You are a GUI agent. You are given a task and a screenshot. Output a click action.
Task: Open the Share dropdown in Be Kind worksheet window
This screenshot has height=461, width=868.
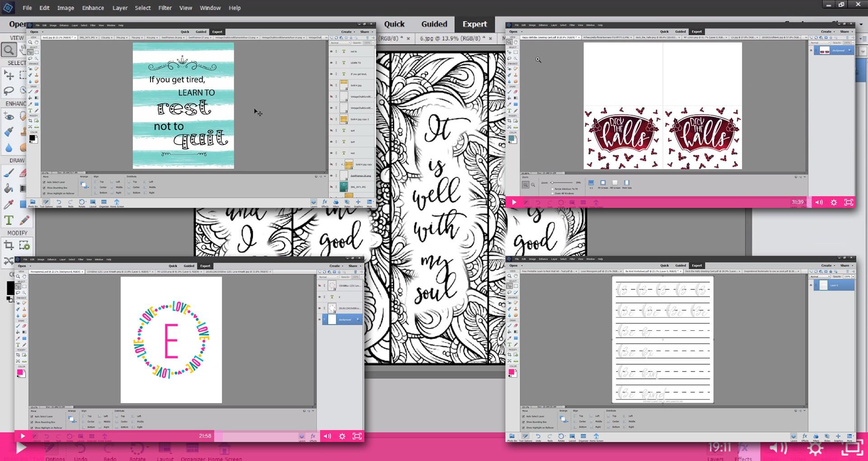(x=846, y=265)
